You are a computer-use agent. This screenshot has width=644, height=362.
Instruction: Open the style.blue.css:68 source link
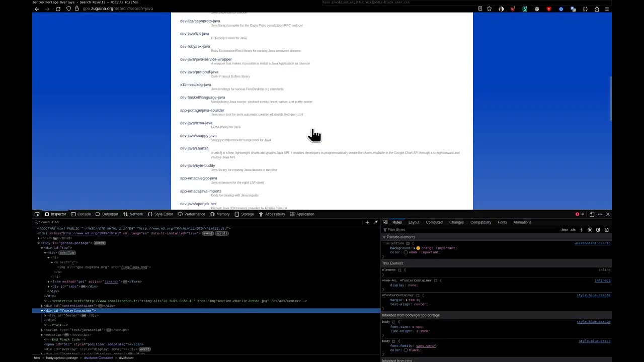point(594,295)
